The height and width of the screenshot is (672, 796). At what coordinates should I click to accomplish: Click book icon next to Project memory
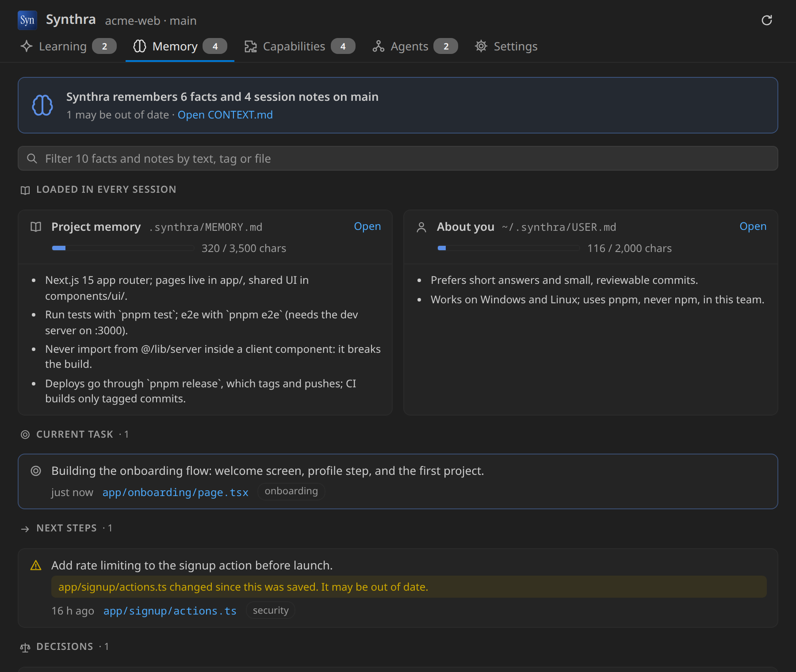(x=36, y=227)
